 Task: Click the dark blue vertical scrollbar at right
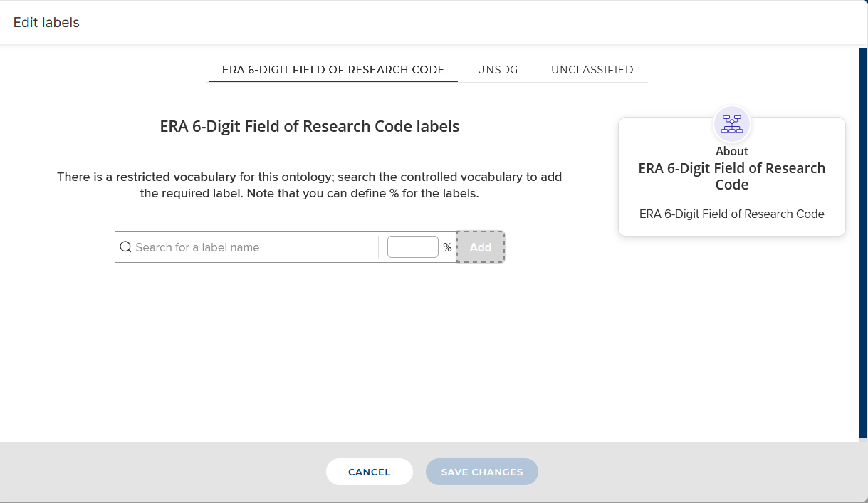864,244
